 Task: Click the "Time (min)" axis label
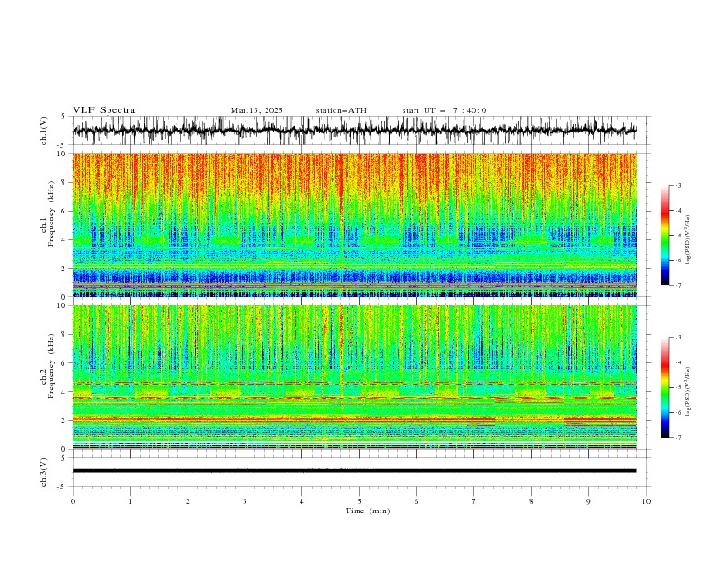368,511
